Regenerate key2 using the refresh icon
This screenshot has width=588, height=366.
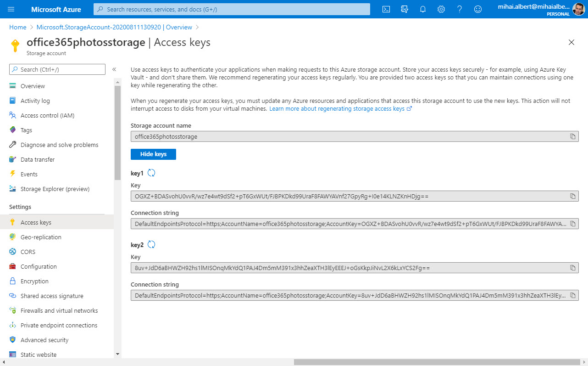tap(151, 244)
